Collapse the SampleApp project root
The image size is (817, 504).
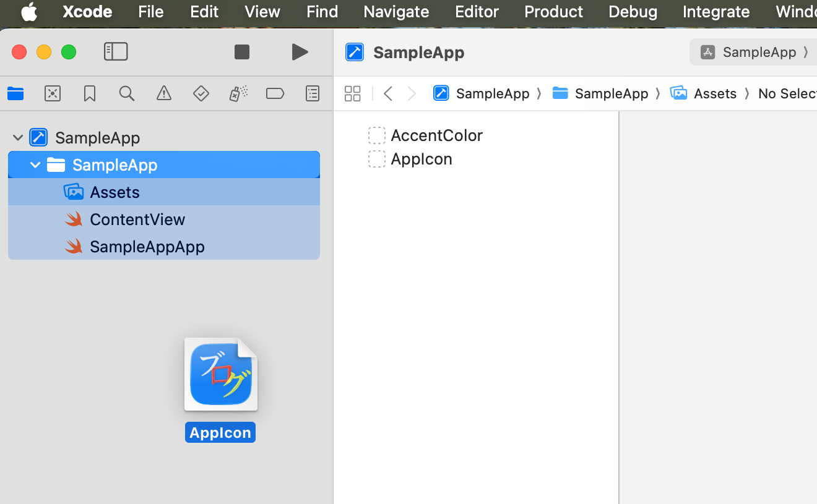18,137
